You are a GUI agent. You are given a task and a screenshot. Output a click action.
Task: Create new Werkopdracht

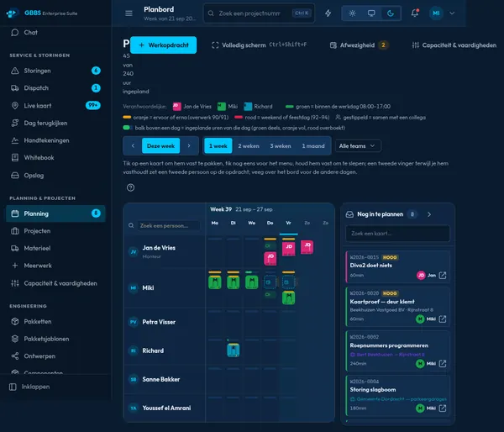[163, 45]
